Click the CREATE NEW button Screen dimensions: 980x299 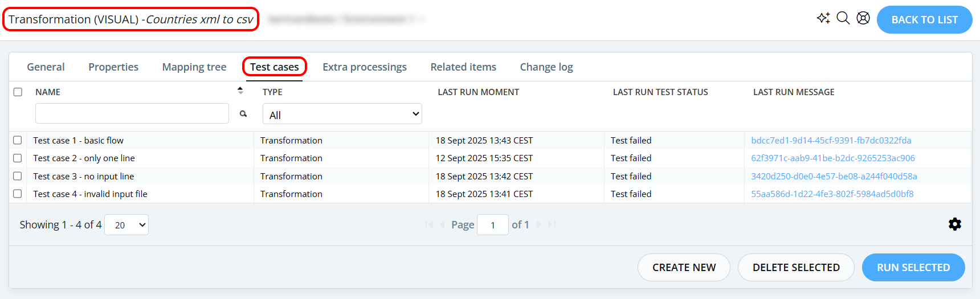(684, 267)
